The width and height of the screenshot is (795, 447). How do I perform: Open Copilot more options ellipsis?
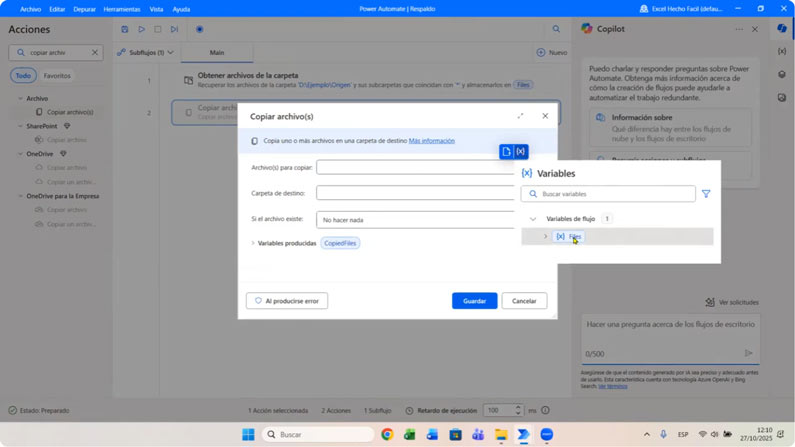(739, 29)
